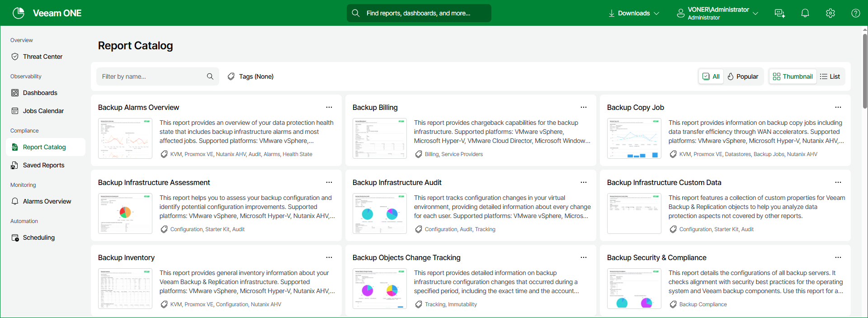Click the tag icon under Backup Inventory
Image resolution: width=868 pixels, height=318 pixels.
(x=164, y=304)
